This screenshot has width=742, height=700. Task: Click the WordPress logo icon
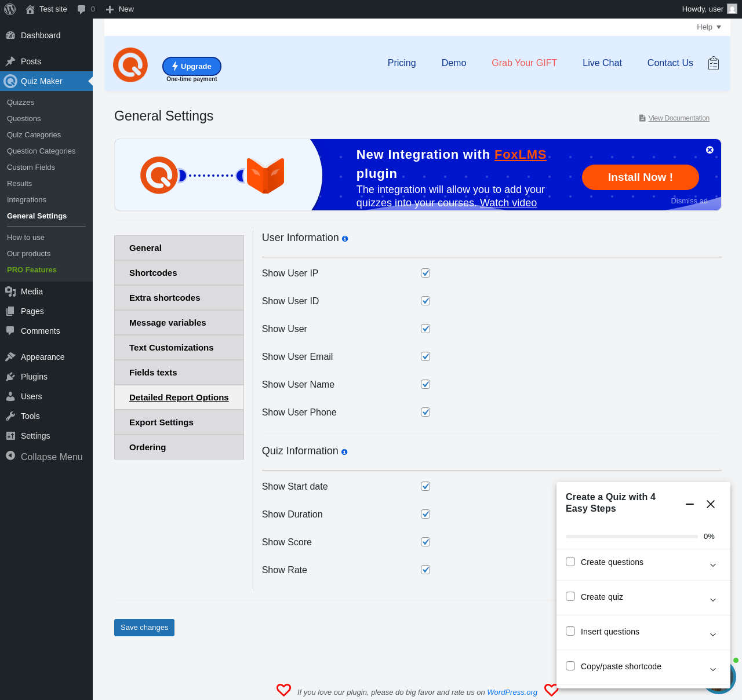pos(10,9)
